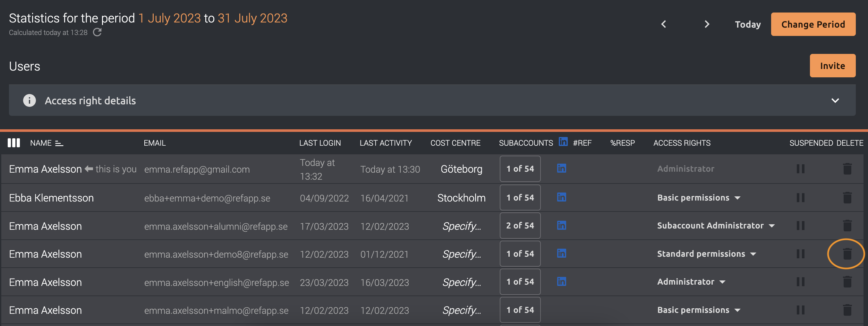This screenshot has width=868, height=326.
Task: Specify cost centre for +alumni user
Action: (461, 226)
